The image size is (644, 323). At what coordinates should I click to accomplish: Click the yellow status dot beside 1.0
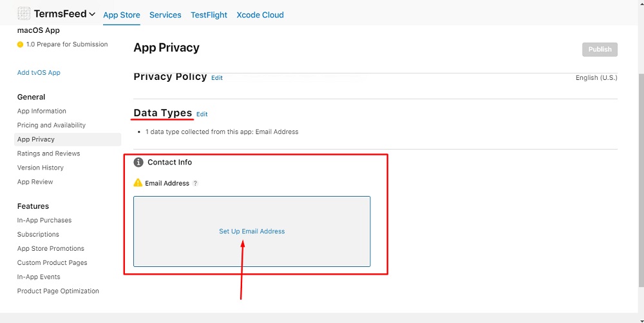(x=20, y=44)
